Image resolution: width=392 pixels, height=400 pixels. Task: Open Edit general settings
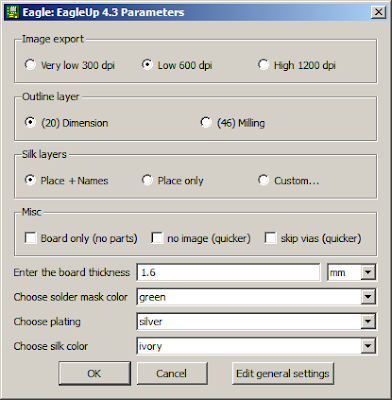point(283,373)
